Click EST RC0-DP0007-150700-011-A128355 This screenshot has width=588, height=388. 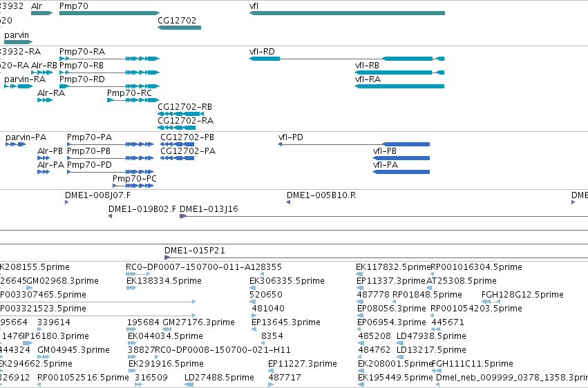204,267
